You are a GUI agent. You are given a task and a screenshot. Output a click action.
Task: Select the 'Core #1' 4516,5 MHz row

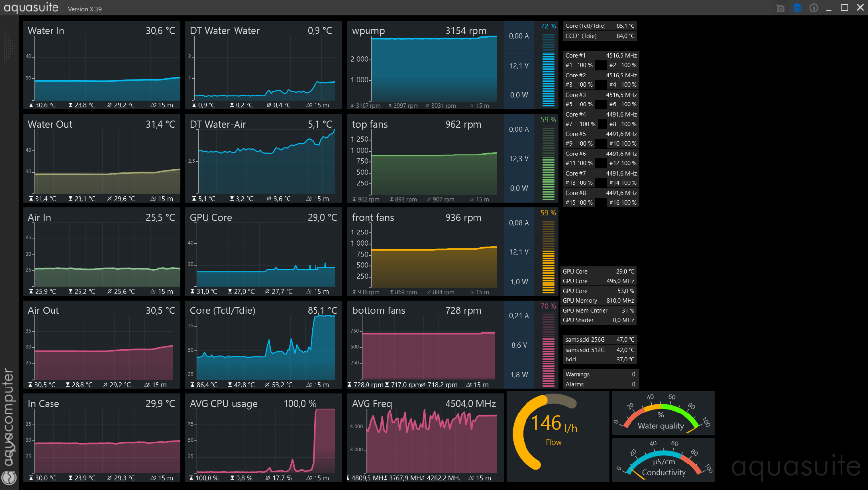tap(601, 56)
